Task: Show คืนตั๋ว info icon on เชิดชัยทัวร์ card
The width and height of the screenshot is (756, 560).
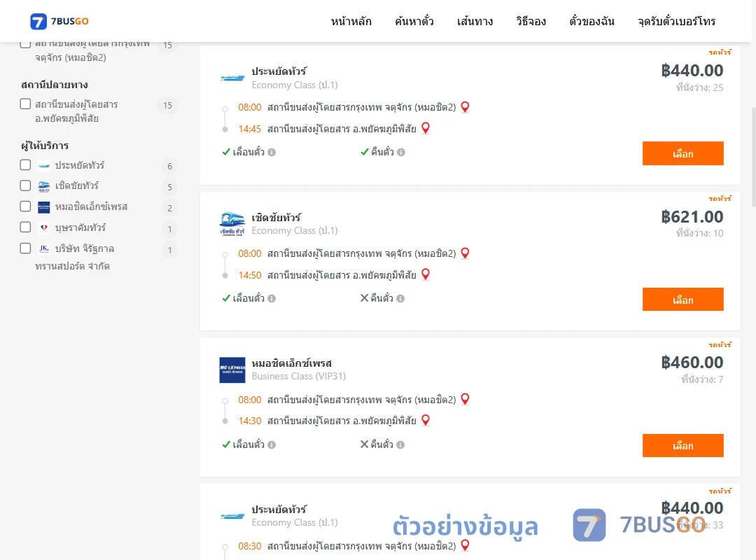Action: 400,299
